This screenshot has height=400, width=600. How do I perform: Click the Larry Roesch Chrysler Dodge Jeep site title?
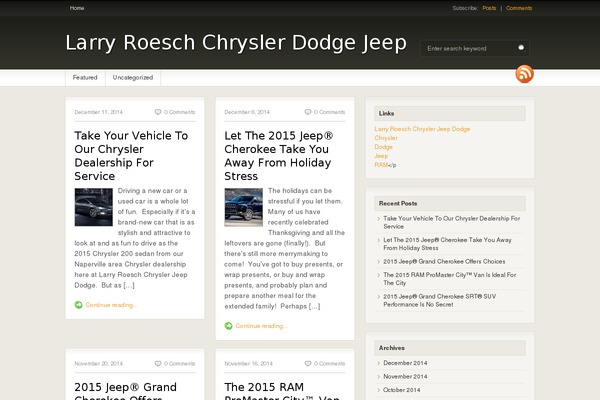click(x=236, y=42)
